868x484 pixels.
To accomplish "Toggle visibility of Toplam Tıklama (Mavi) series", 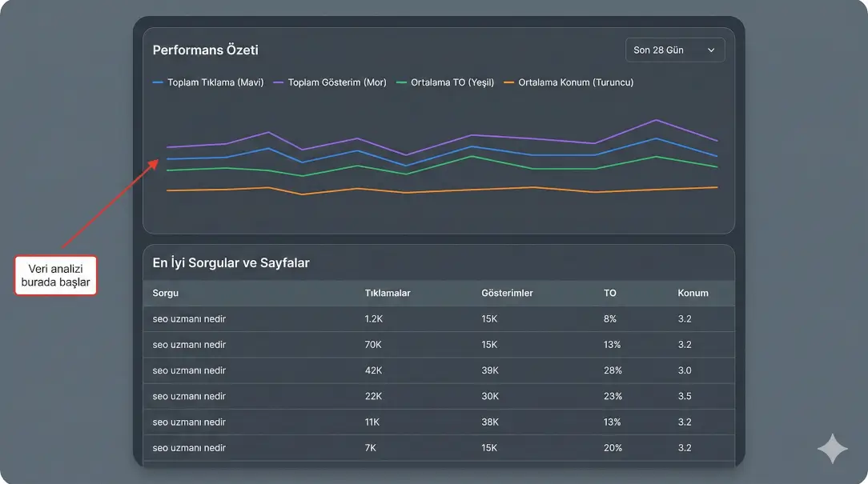I will click(x=208, y=82).
